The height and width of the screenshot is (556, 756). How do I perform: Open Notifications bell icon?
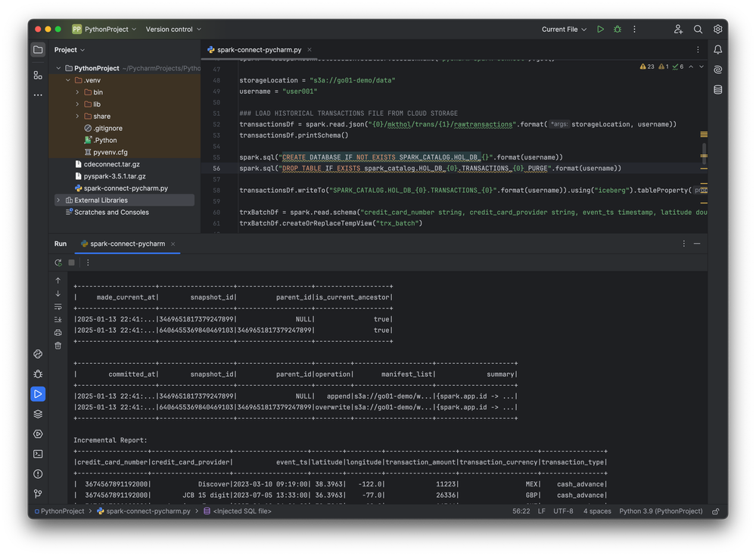point(717,50)
